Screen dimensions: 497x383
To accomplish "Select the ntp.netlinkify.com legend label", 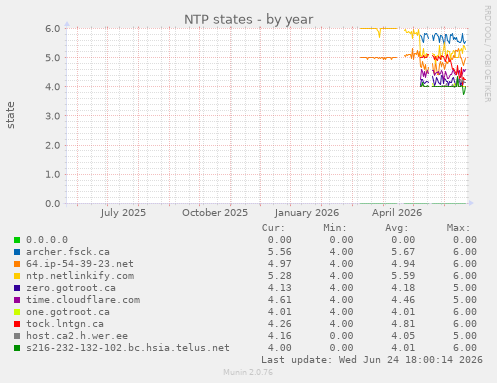I will click(80, 276).
